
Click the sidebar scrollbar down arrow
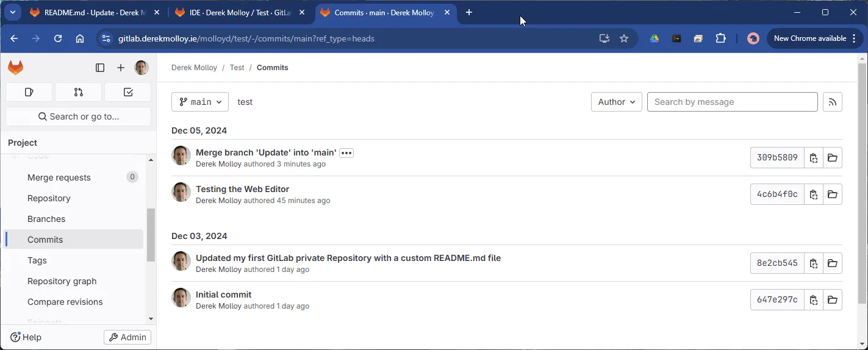pyautogui.click(x=151, y=319)
